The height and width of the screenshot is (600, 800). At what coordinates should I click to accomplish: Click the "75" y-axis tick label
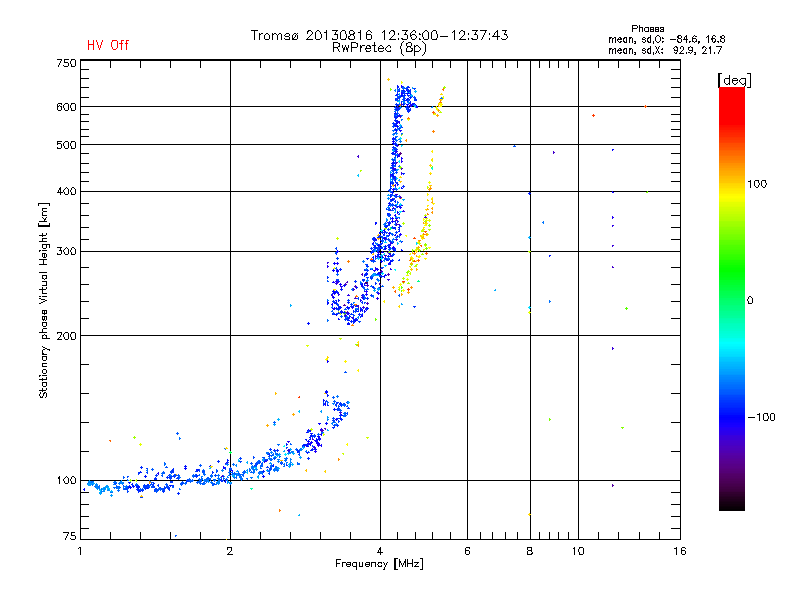point(70,536)
